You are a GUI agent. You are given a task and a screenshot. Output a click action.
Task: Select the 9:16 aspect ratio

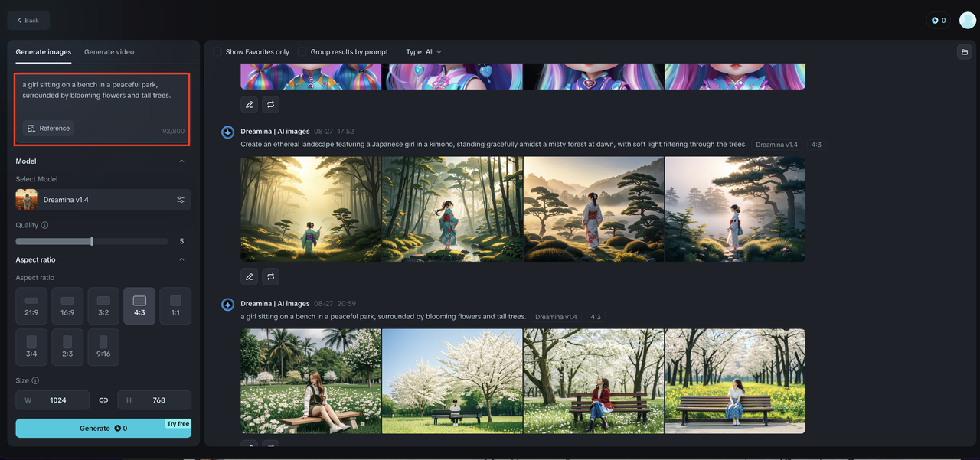coord(103,347)
